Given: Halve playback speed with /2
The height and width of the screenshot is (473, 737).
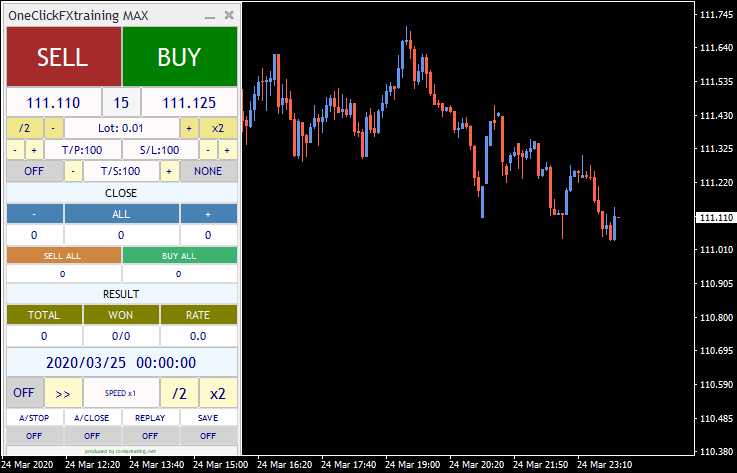Looking at the screenshot, I should point(180,393).
